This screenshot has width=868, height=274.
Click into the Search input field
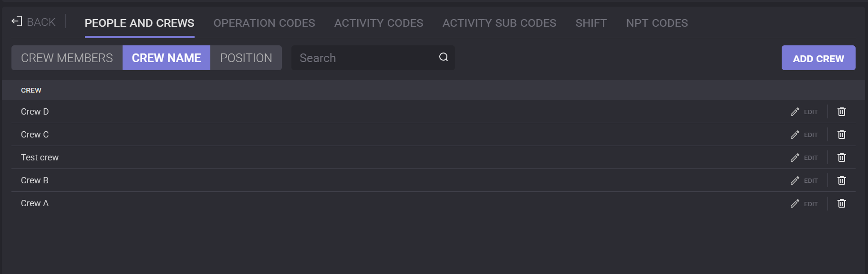coord(362,58)
